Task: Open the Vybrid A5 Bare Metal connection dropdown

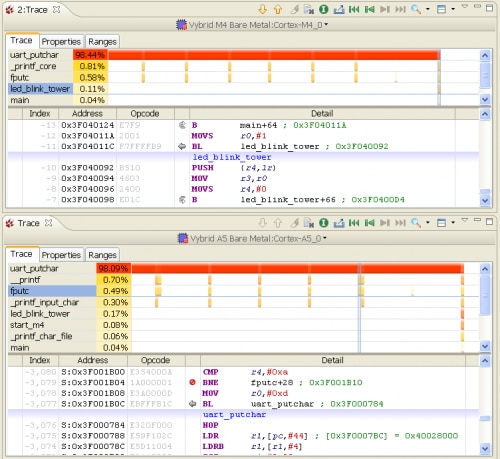Action: pyautogui.click(x=325, y=238)
